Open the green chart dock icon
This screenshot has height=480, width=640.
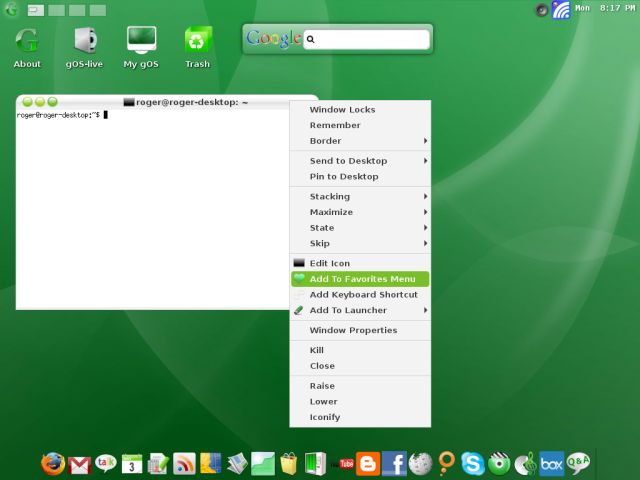[262, 464]
